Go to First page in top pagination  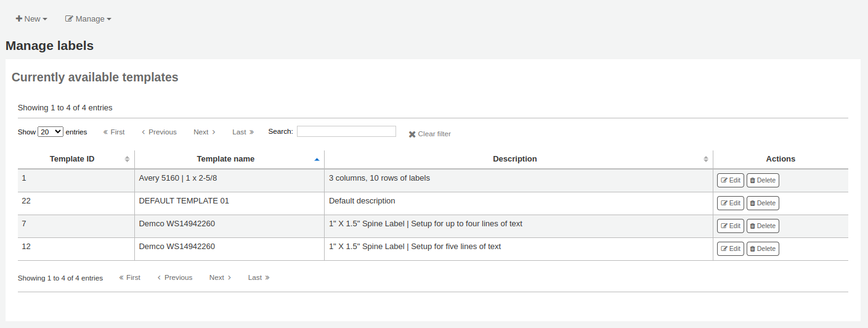(x=114, y=132)
